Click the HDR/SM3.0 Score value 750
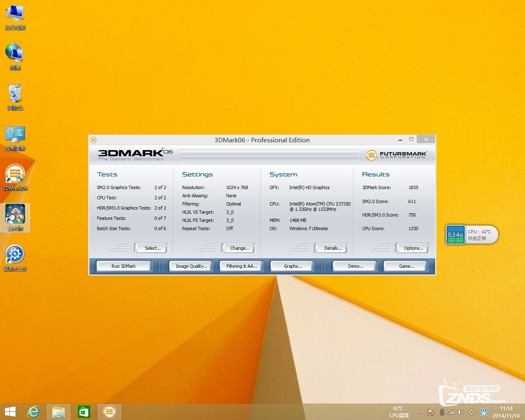The height and width of the screenshot is (420, 525). [x=412, y=215]
